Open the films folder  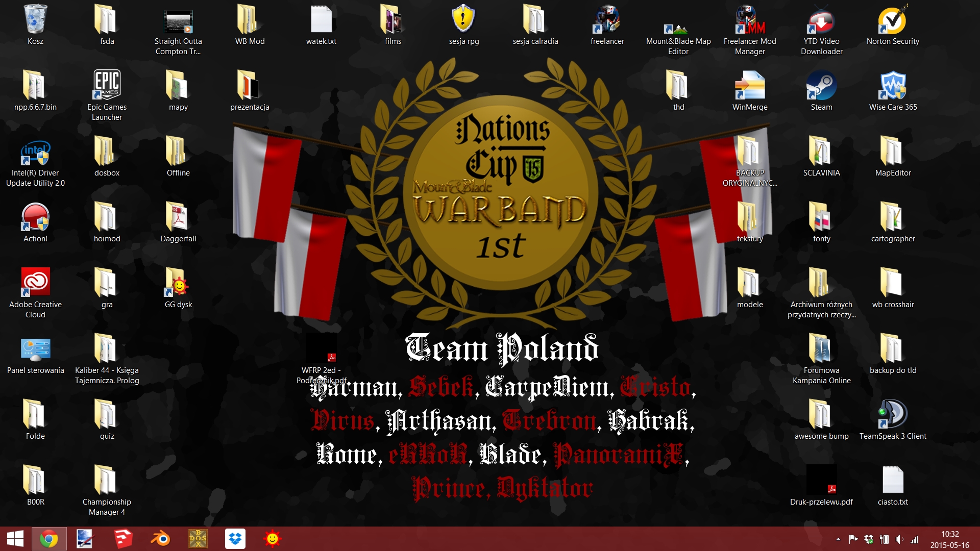tap(393, 26)
